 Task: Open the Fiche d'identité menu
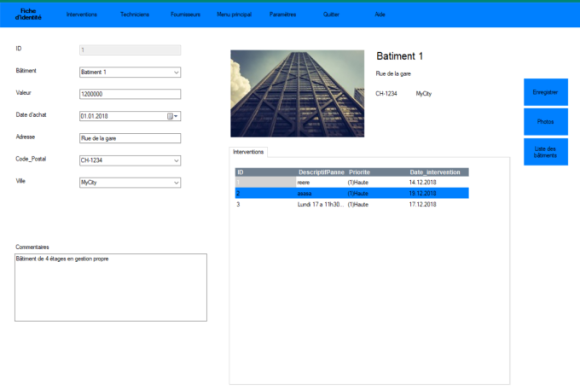(28, 14)
